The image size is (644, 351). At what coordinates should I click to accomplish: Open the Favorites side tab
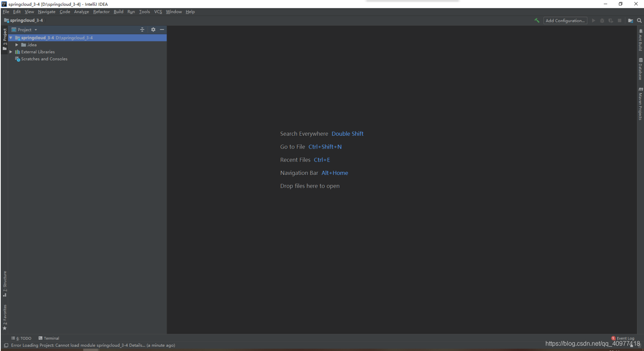[x=5, y=317]
